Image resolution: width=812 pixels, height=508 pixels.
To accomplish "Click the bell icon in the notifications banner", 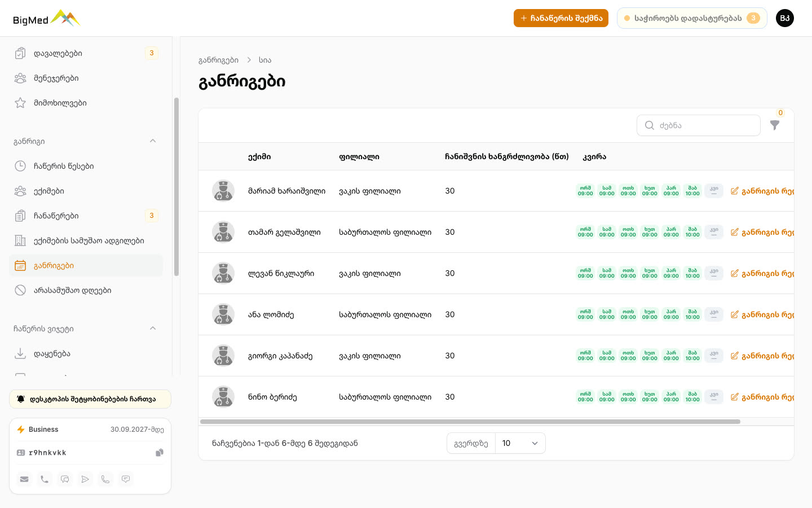I will point(21,399).
